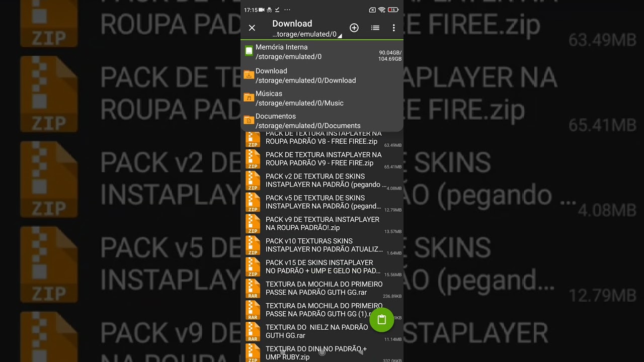Tap RAR icon of MOCHILA GUTH GG (1)
This screenshot has height=362, width=644.
[x=253, y=311]
